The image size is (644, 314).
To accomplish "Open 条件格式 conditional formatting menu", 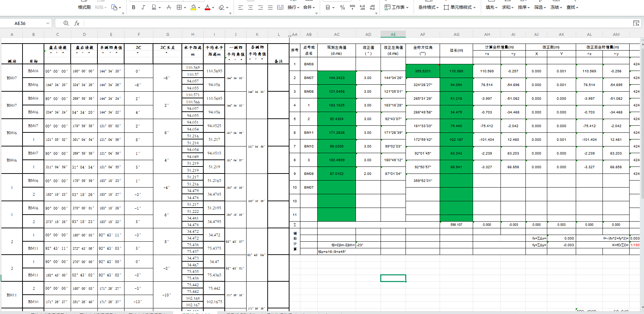I will pos(428,7).
